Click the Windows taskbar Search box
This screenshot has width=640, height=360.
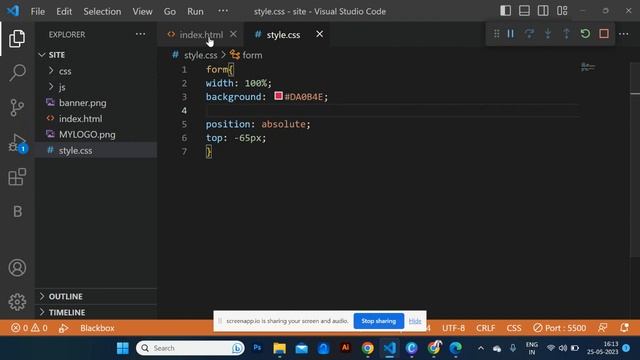190,348
